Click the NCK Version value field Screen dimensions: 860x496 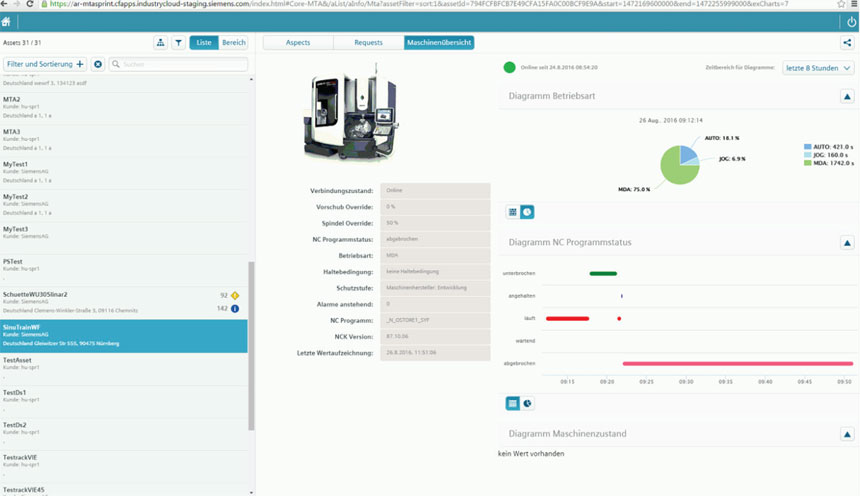(x=435, y=336)
